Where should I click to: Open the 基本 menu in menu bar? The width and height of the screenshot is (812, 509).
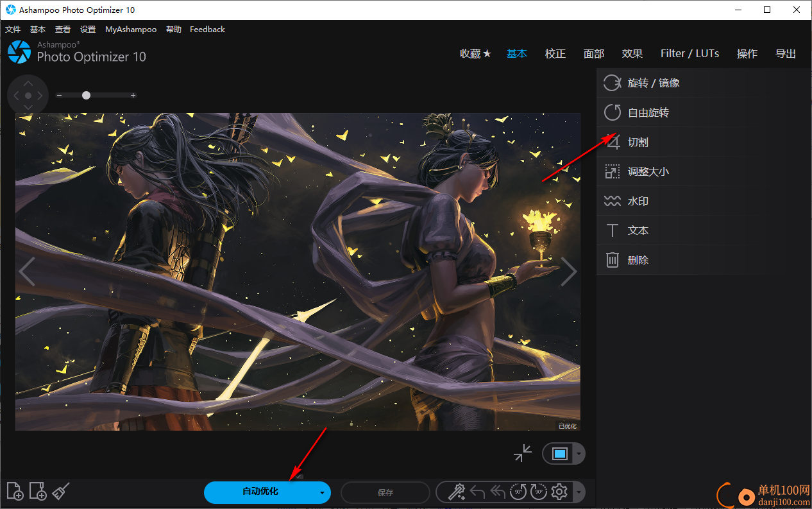point(38,30)
